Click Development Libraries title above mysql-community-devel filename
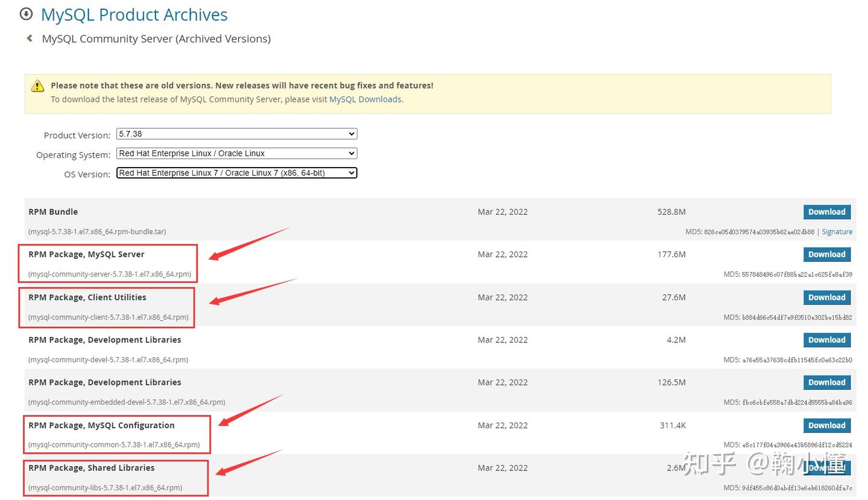This screenshot has width=868, height=500. pyautogui.click(x=105, y=340)
